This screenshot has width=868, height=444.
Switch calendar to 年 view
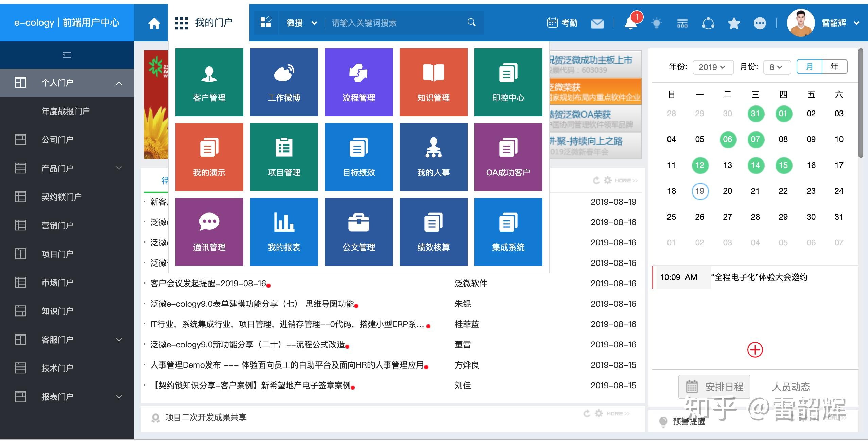coord(834,67)
